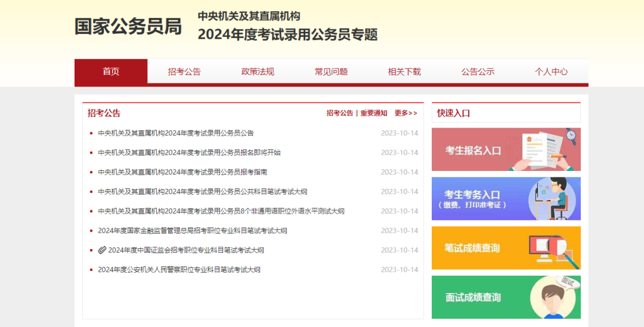
Task: Open the 首页 navigation tab
Action: tap(111, 72)
